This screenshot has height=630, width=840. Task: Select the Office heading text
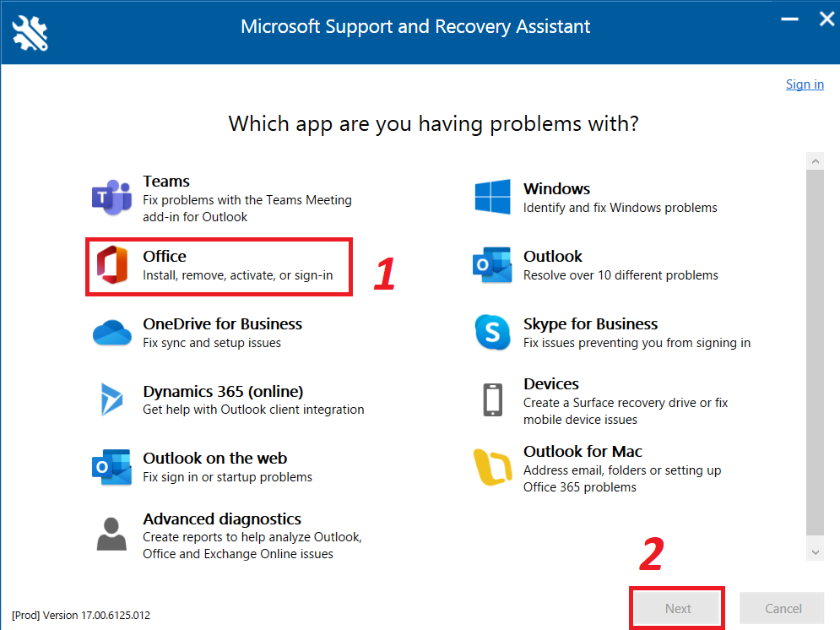[165, 256]
